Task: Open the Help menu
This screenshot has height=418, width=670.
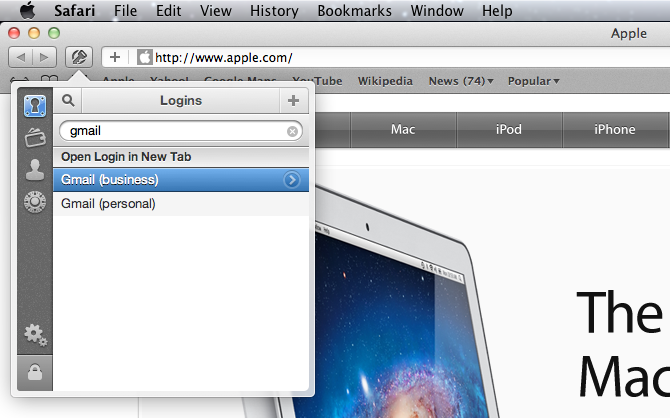Action: [x=497, y=11]
